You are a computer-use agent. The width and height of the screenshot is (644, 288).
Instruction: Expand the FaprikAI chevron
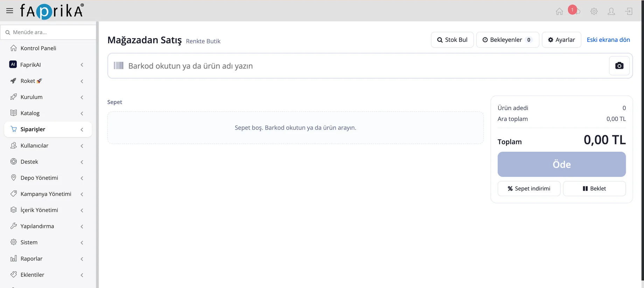82,65
